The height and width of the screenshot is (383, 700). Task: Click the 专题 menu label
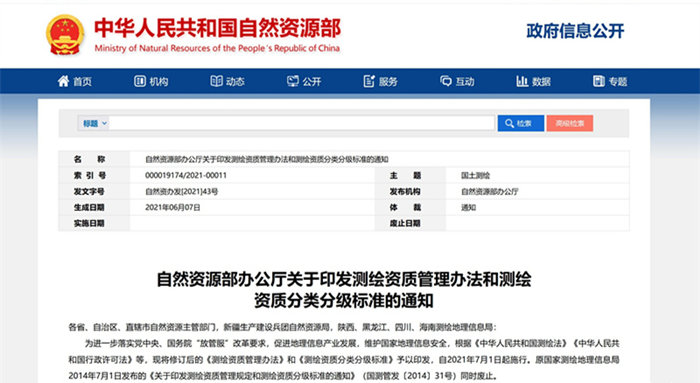click(x=618, y=81)
